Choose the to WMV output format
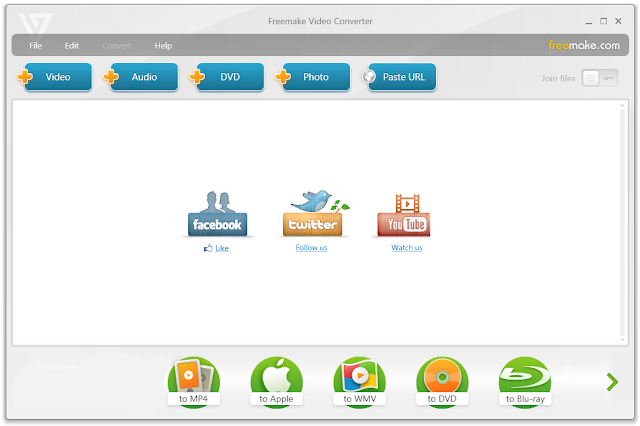 pos(359,382)
